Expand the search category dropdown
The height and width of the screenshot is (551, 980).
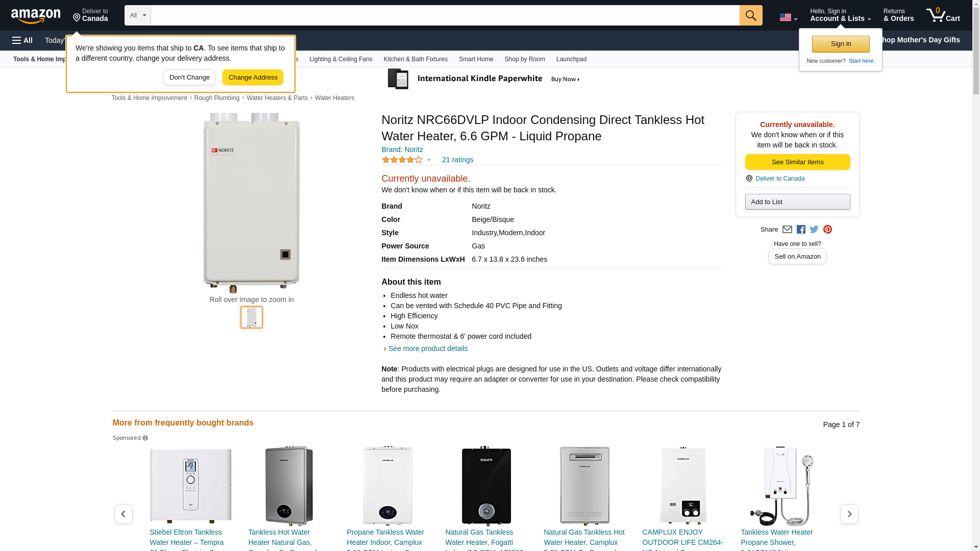pos(137,15)
